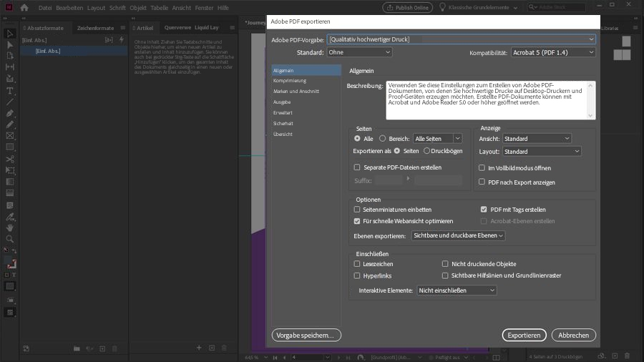
Task: Click the create style group folder icon
Action: [x=77, y=348]
